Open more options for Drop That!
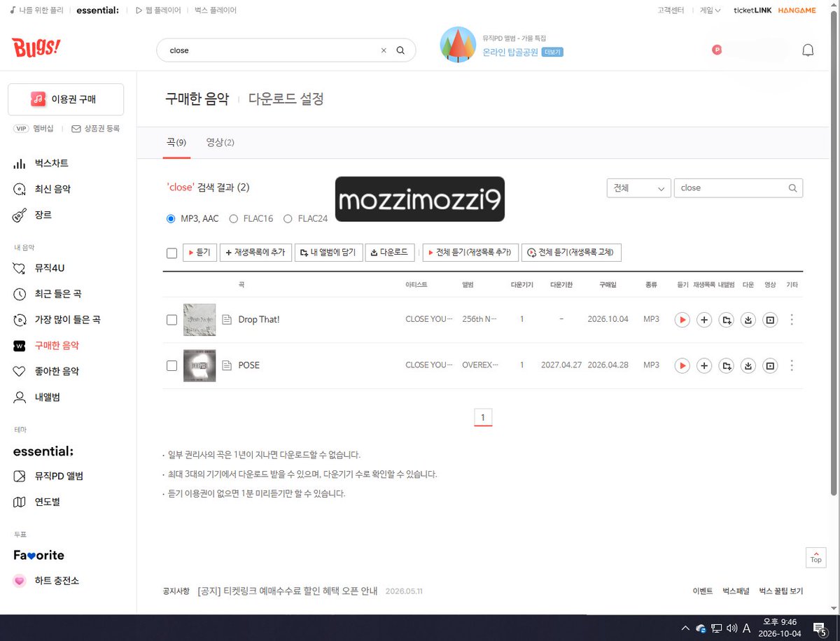 coord(792,320)
